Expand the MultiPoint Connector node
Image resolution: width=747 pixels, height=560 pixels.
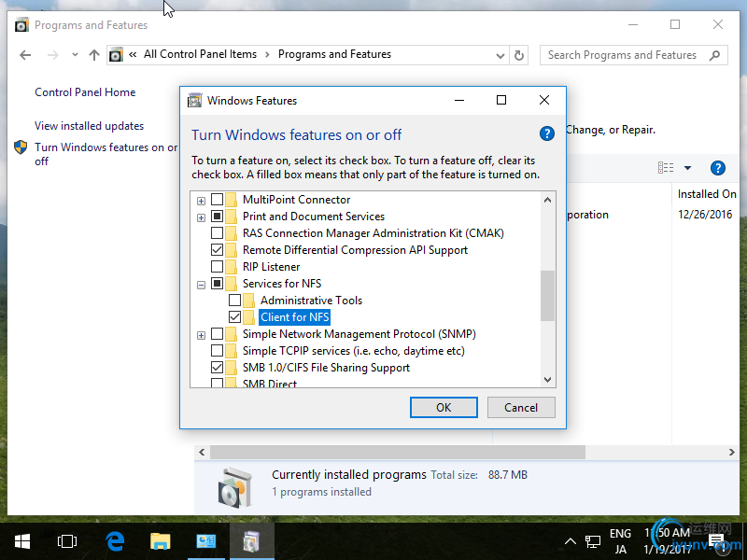click(201, 201)
